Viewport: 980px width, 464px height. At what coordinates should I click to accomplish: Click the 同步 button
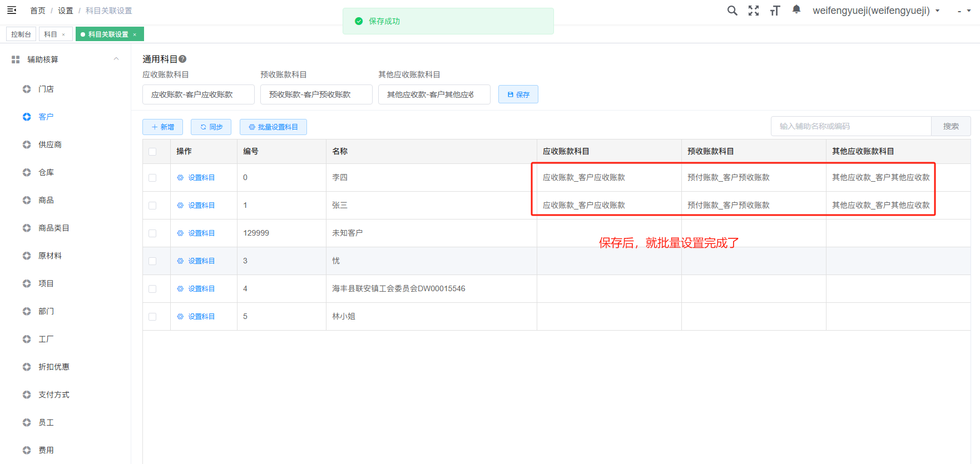(211, 127)
